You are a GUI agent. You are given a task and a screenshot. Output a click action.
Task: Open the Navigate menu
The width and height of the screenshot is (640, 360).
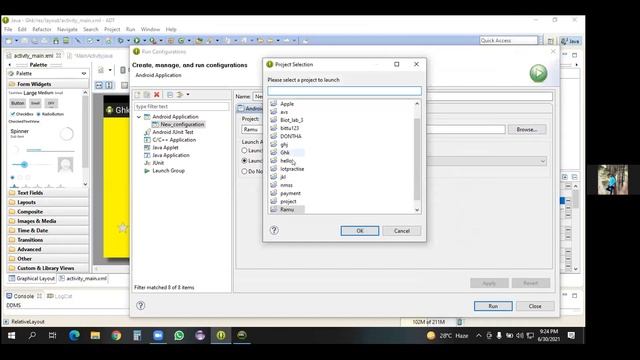click(67, 29)
